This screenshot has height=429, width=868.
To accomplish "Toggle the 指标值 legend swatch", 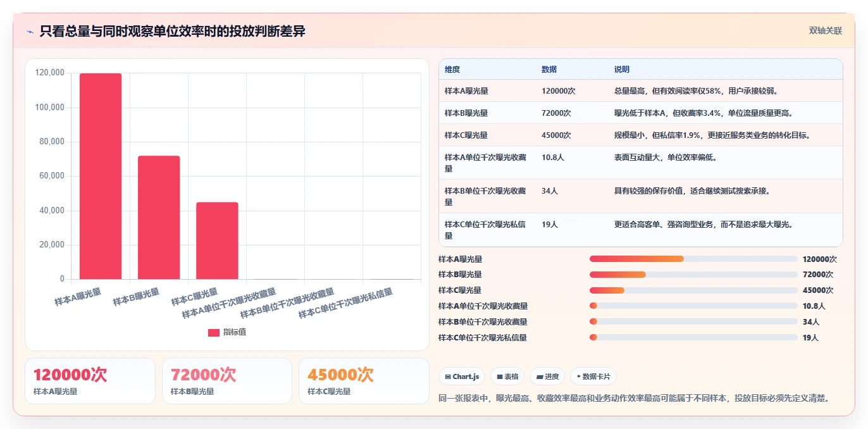I will [214, 332].
